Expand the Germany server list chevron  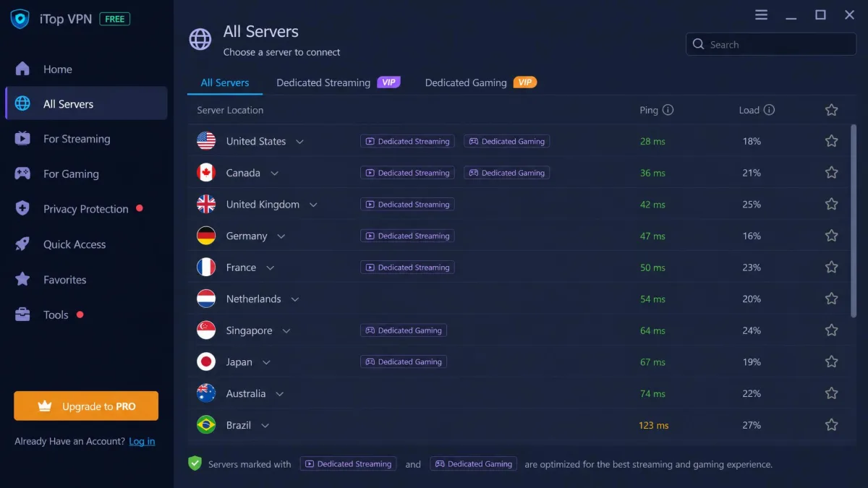(x=281, y=236)
